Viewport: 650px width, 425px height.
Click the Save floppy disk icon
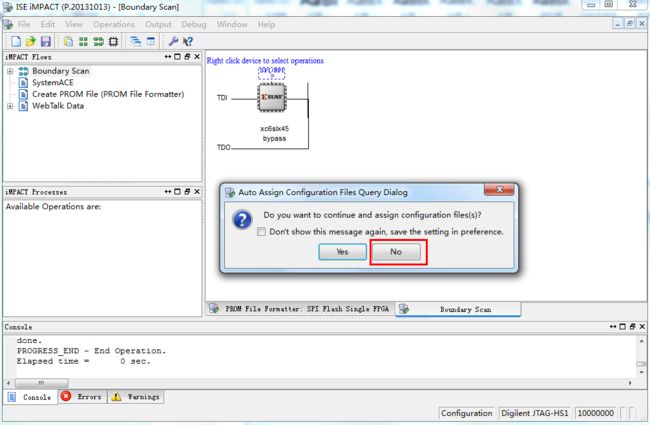46,41
